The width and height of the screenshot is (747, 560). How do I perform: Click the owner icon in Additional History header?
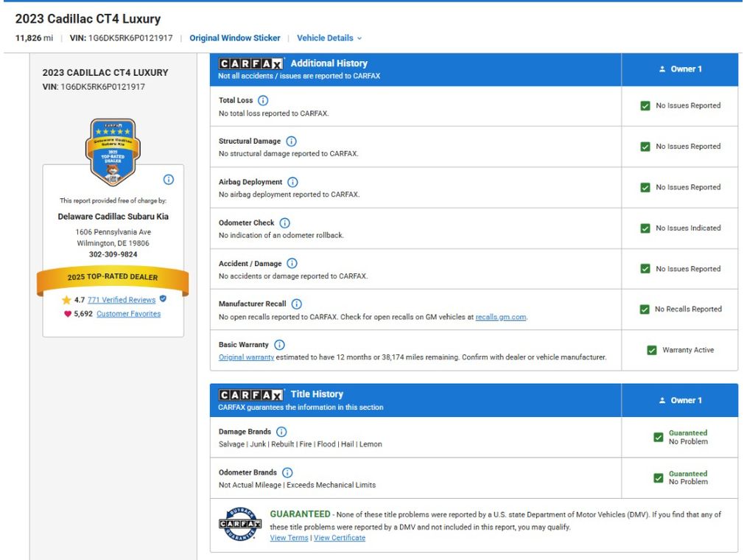tap(662, 69)
